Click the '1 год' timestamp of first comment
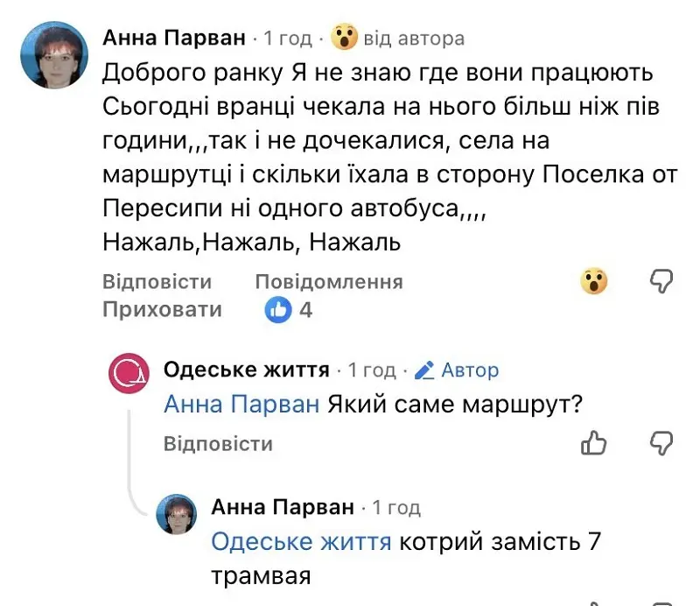 tap(288, 39)
